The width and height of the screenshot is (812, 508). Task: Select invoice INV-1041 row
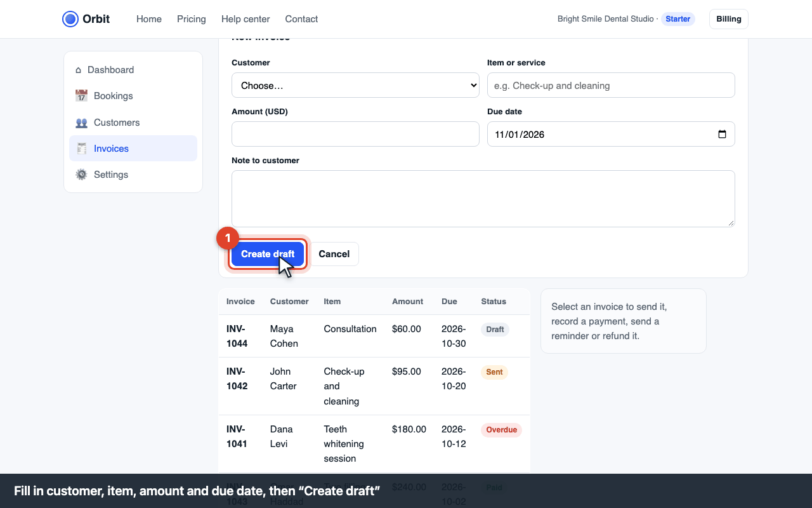374,444
